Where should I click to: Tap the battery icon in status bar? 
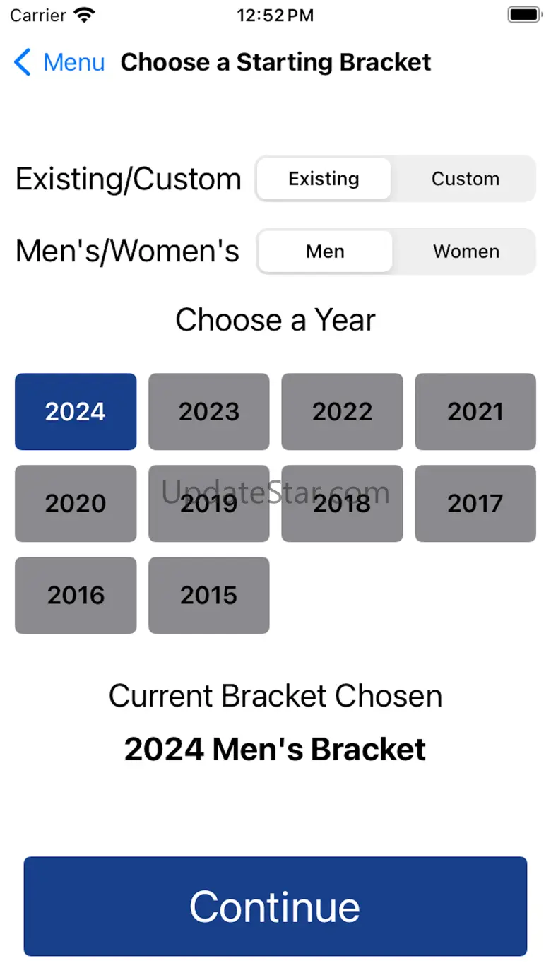tap(524, 15)
